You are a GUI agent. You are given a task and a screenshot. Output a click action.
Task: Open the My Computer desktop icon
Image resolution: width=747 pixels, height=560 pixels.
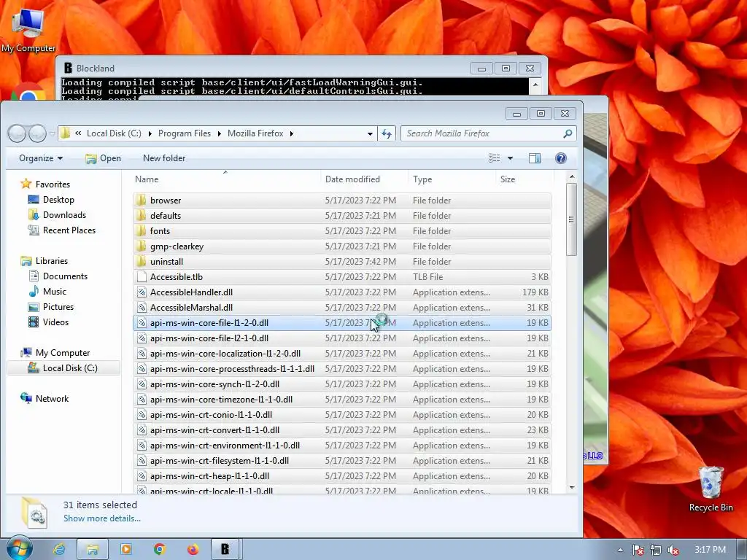click(x=28, y=29)
